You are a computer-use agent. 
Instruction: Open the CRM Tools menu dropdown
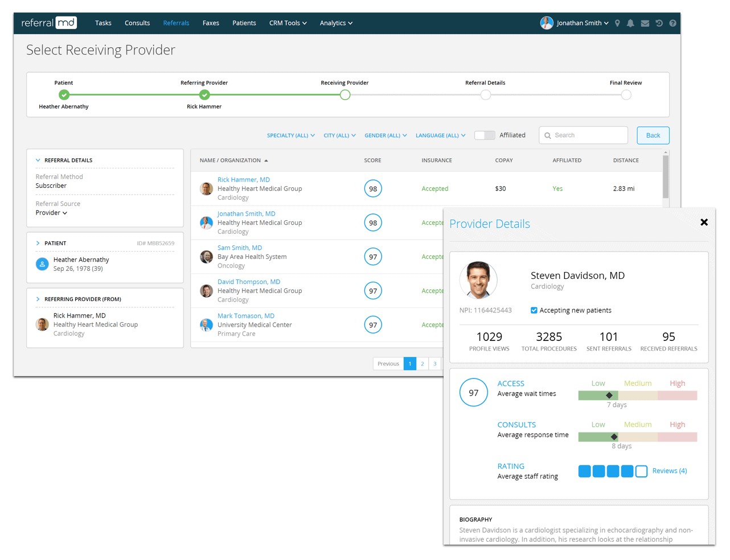288,23
